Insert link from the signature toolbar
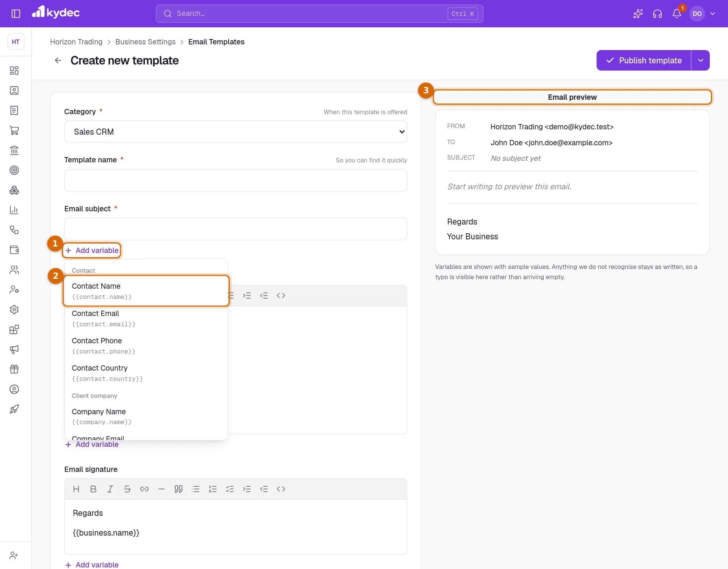The height and width of the screenshot is (569, 728). click(x=144, y=489)
